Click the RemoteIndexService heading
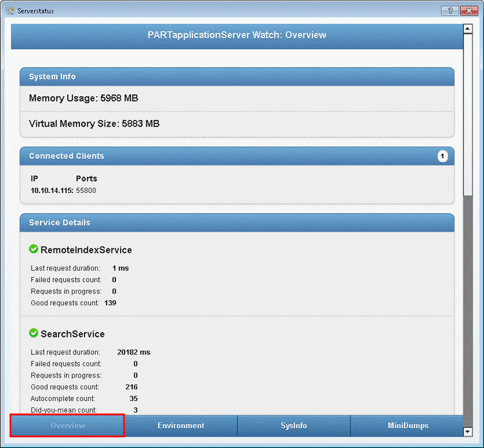484x448 pixels. pyautogui.click(x=86, y=250)
